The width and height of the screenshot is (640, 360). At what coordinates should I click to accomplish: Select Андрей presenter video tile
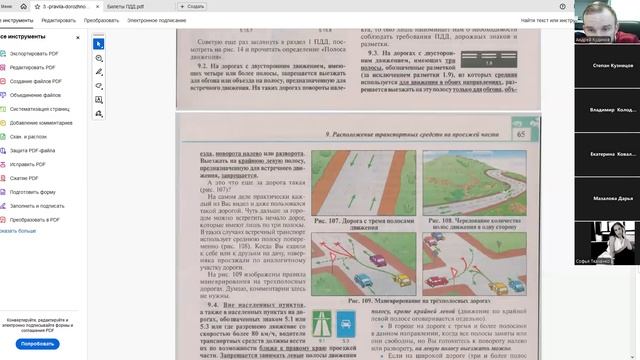[x=607, y=22]
